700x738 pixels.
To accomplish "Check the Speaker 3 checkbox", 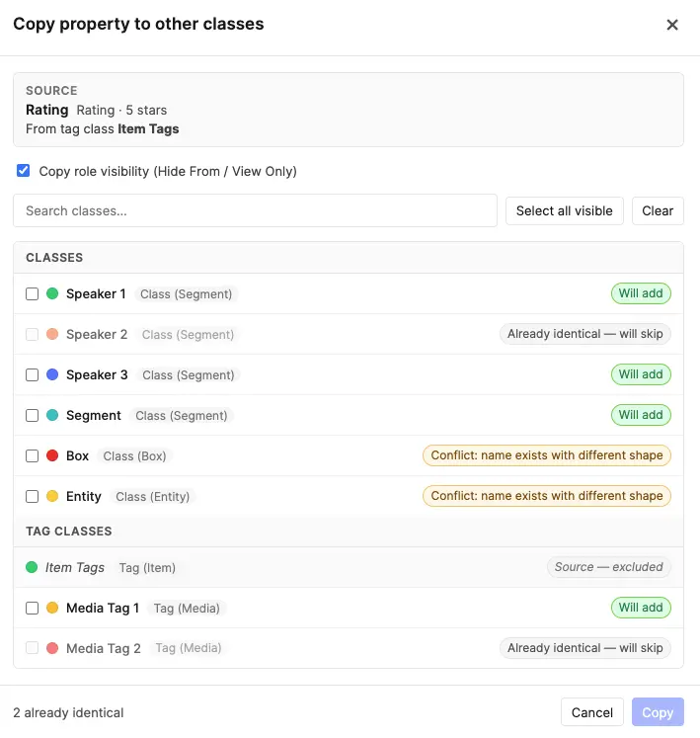I will click(32, 375).
